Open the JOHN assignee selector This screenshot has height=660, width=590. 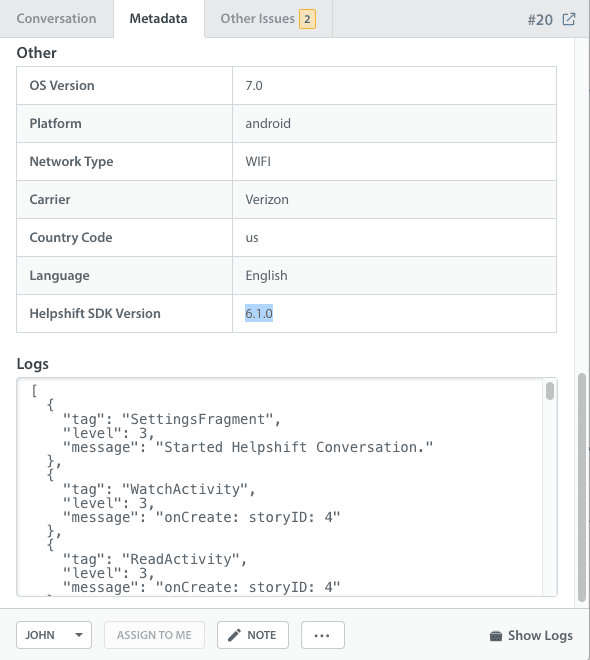54,635
